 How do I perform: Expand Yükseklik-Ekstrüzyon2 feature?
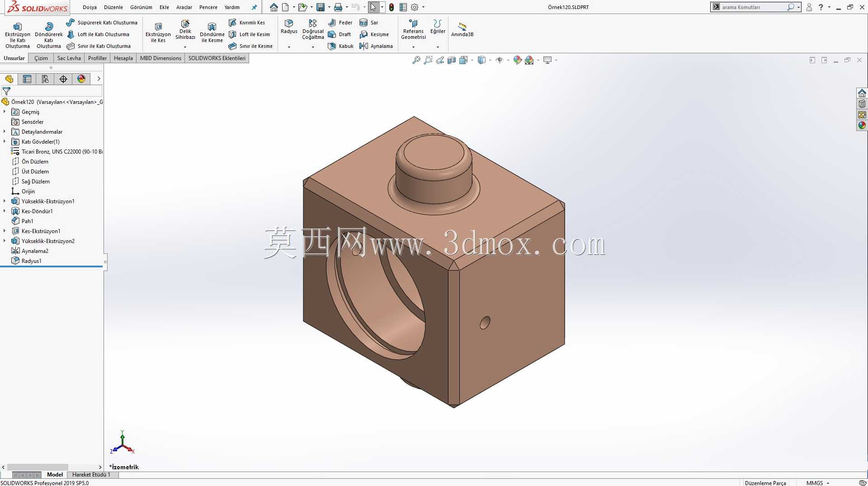pos(5,241)
